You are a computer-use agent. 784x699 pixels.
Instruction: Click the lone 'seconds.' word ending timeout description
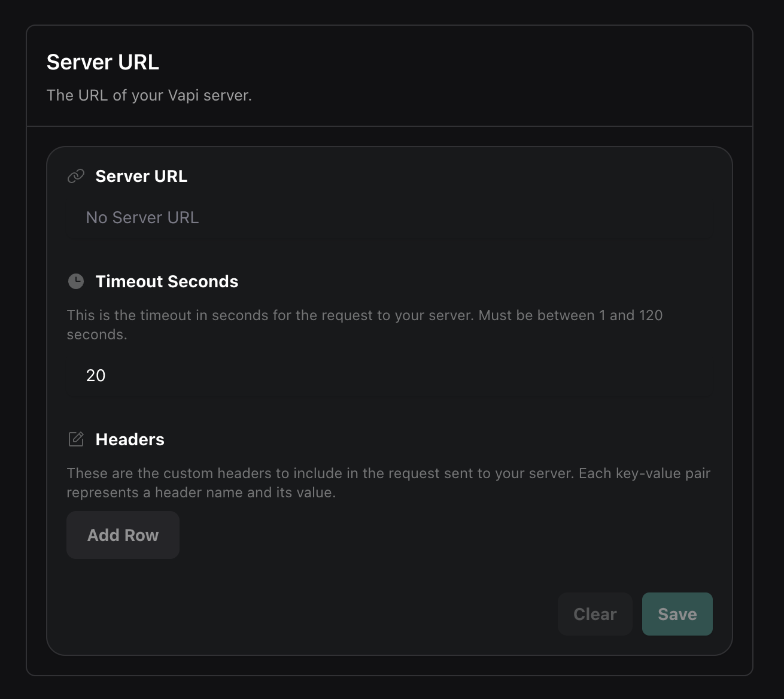[x=97, y=335]
